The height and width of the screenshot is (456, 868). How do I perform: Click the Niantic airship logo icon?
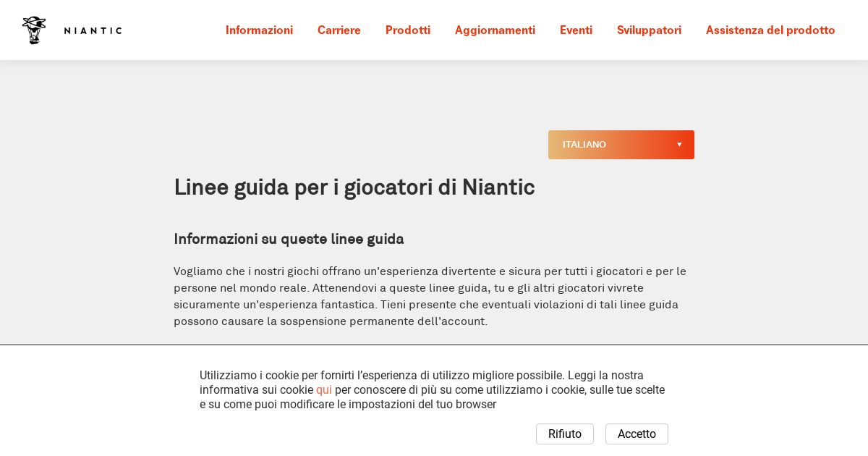[34, 30]
